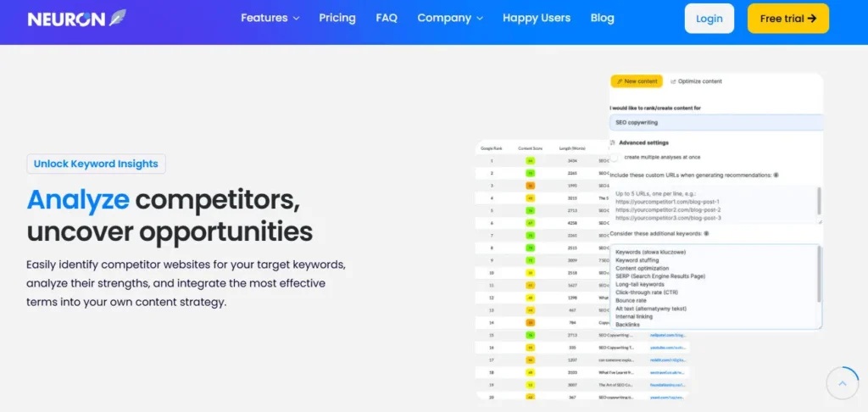
Task: Click the Unlock Keyword Insights badge
Action: 96,164
